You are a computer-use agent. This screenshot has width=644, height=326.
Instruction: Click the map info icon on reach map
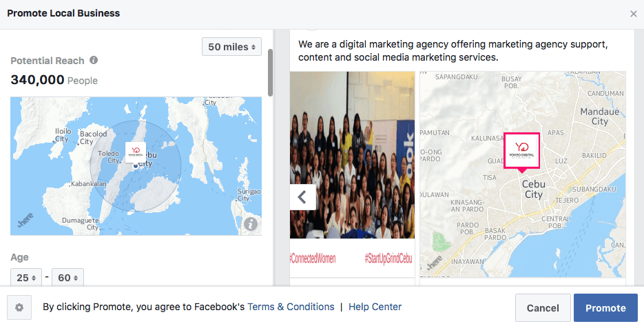[x=251, y=224]
